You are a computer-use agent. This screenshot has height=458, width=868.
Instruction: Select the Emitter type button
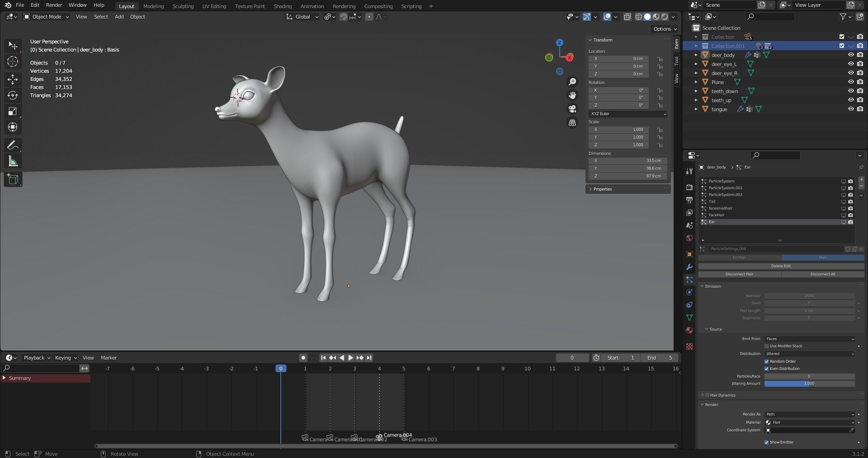[739, 257]
